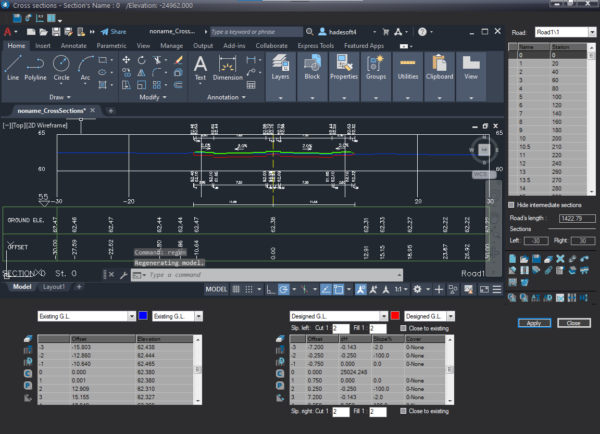Image resolution: width=600 pixels, height=434 pixels.
Task: Expand the Annotation panel
Action: tap(226, 97)
